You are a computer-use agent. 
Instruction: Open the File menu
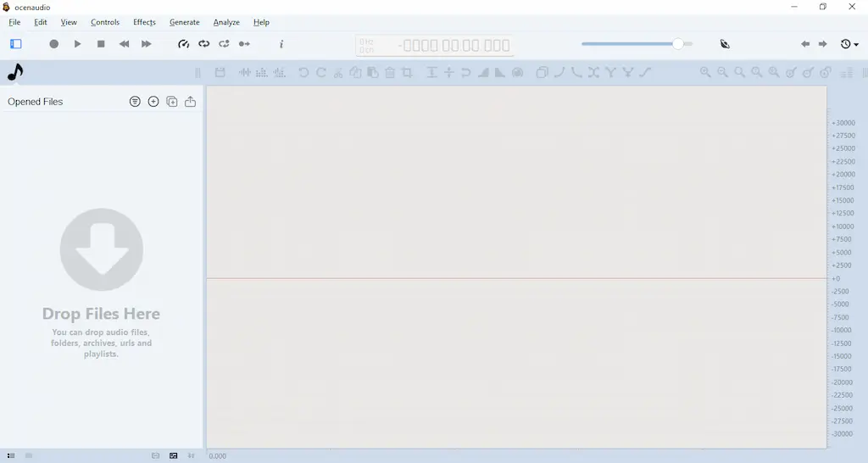pyautogui.click(x=14, y=22)
